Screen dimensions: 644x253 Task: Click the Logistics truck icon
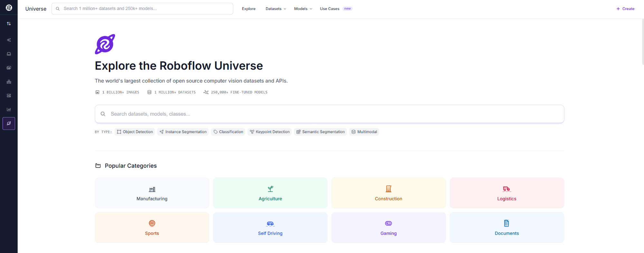[x=507, y=189]
